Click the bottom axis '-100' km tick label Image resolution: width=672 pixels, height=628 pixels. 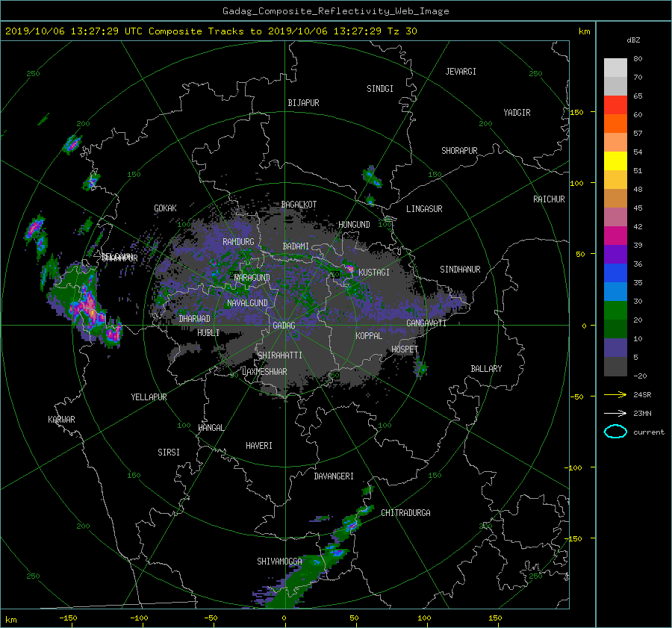(x=139, y=618)
